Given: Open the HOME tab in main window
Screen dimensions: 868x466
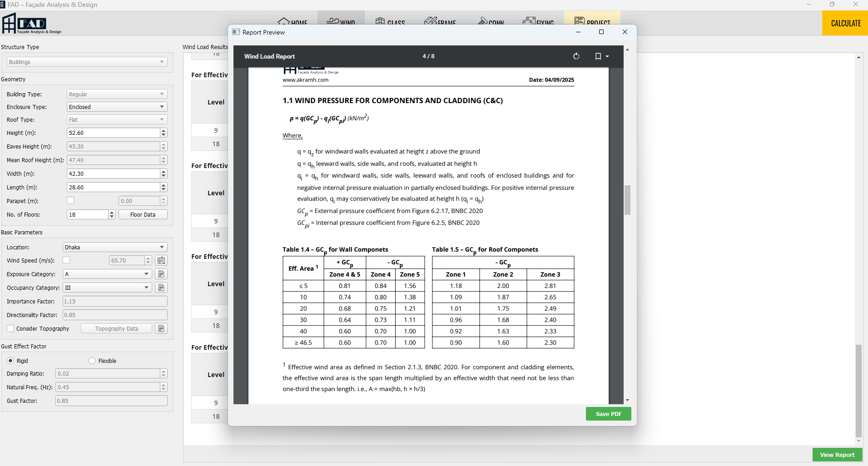Looking at the screenshot, I should click(x=293, y=21).
